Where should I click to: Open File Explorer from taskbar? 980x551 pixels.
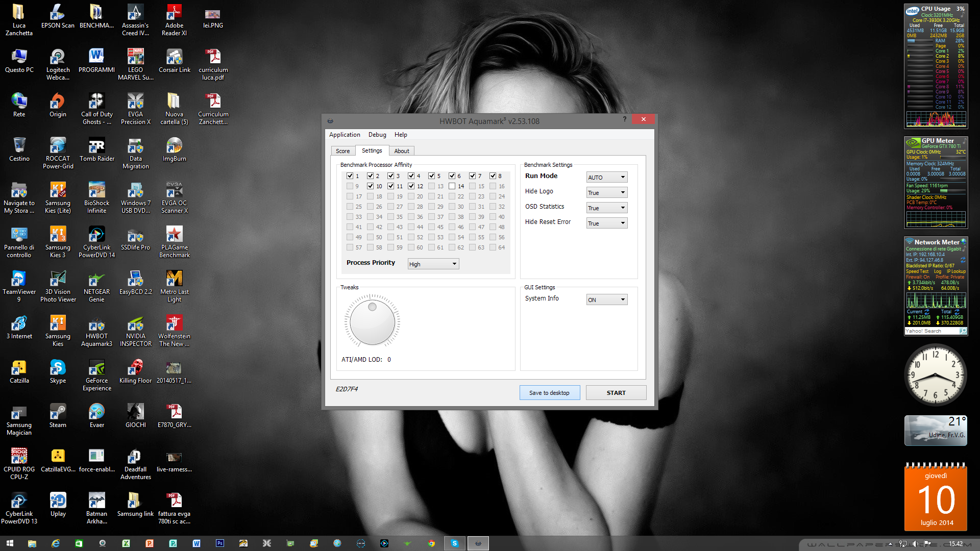pyautogui.click(x=32, y=543)
